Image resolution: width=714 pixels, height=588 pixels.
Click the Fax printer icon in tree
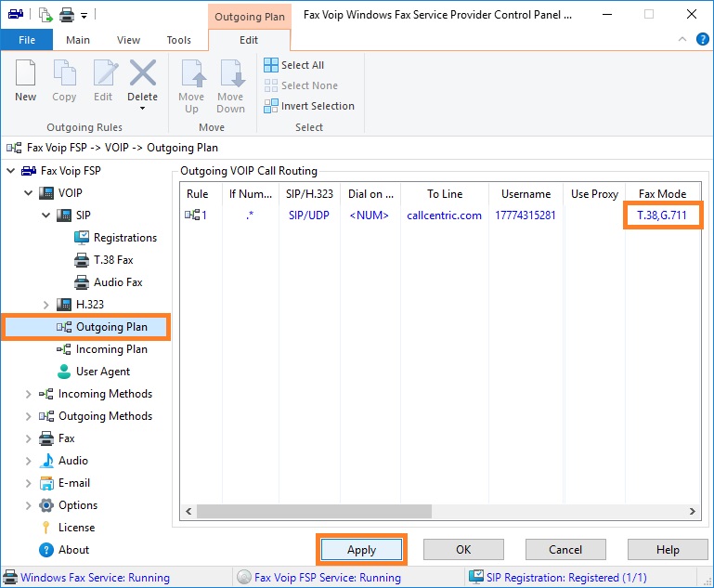click(x=46, y=438)
